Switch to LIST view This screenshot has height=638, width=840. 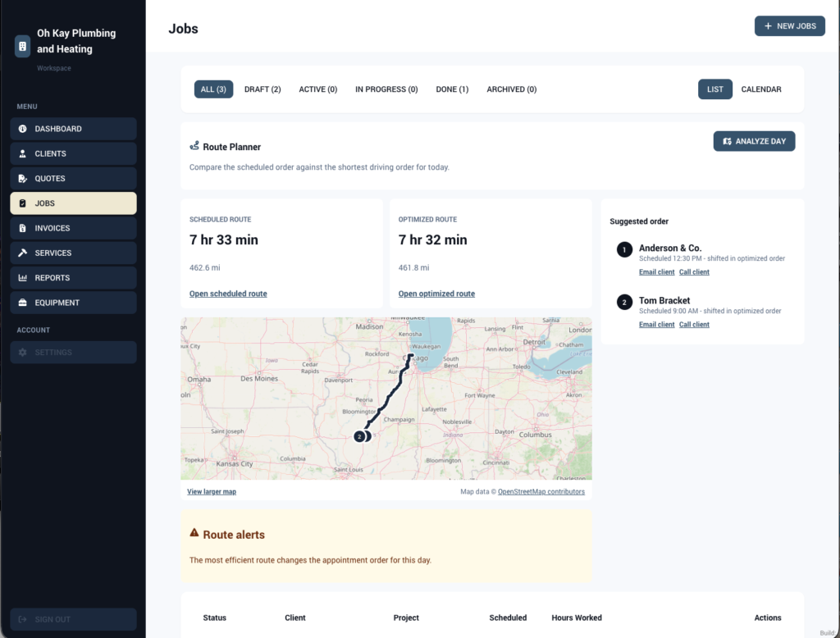point(715,89)
